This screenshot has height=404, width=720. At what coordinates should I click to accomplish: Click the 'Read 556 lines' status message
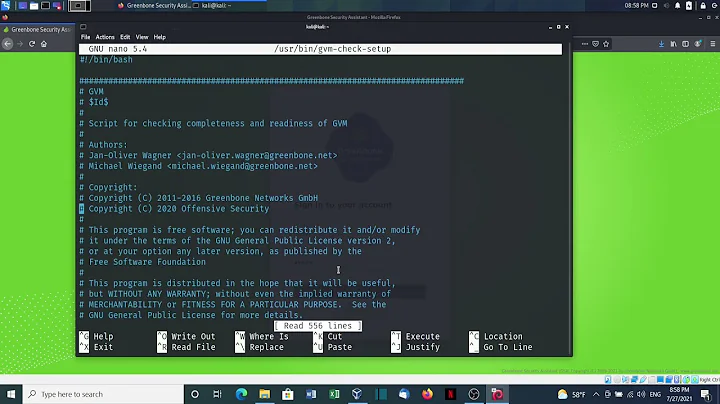(x=318, y=325)
